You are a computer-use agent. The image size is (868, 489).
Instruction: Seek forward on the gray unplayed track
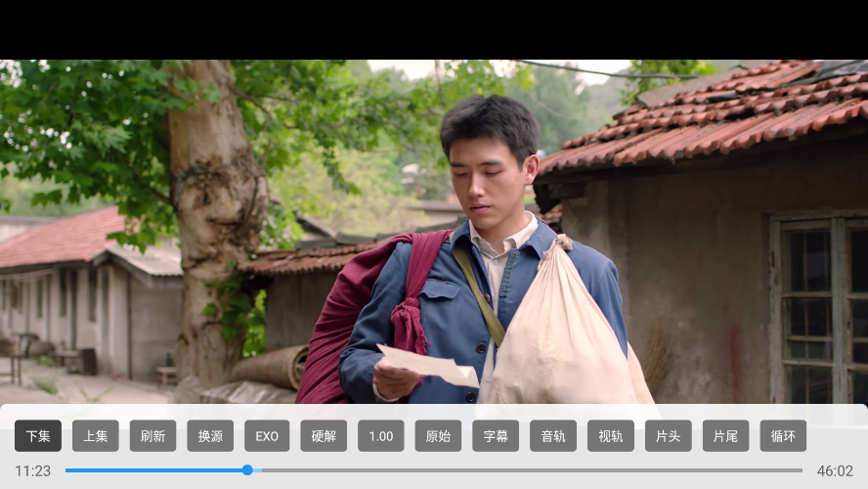(528, 470)
